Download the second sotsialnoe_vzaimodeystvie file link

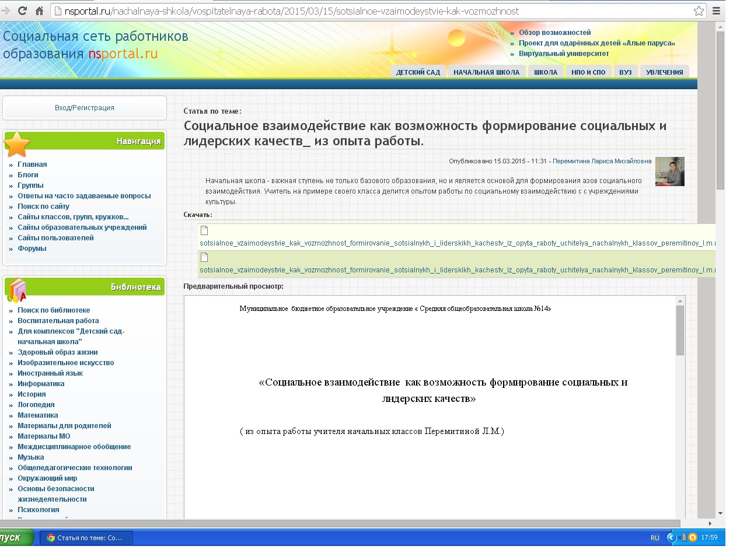(458, 270)
